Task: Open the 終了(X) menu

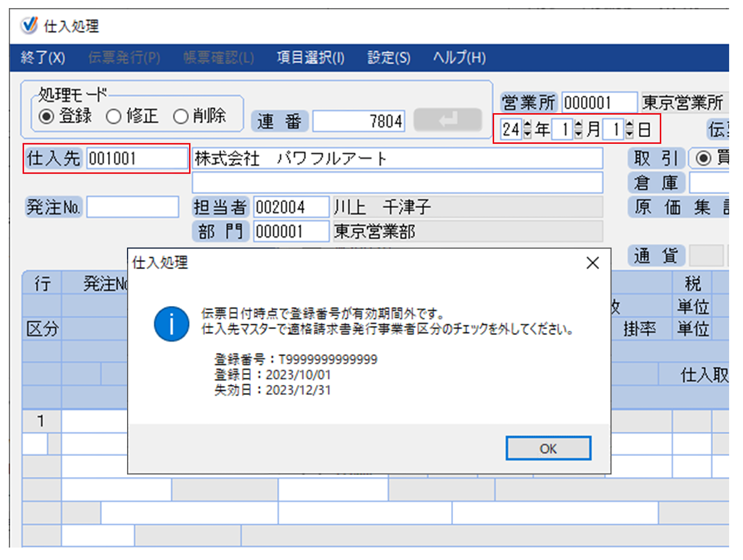Action: [43, 58]
